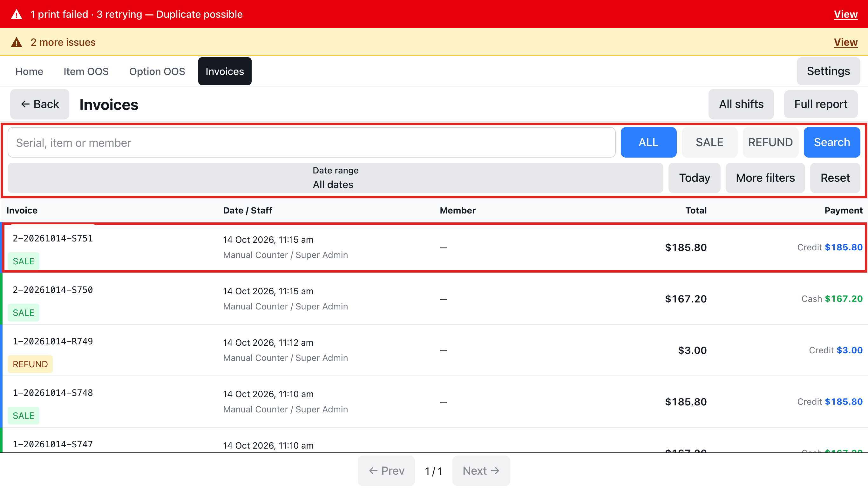The width and height of the screenshot is (868, 488).
Task: Click the 1 / 1 page indicator
Action: [x=434, y=471]
